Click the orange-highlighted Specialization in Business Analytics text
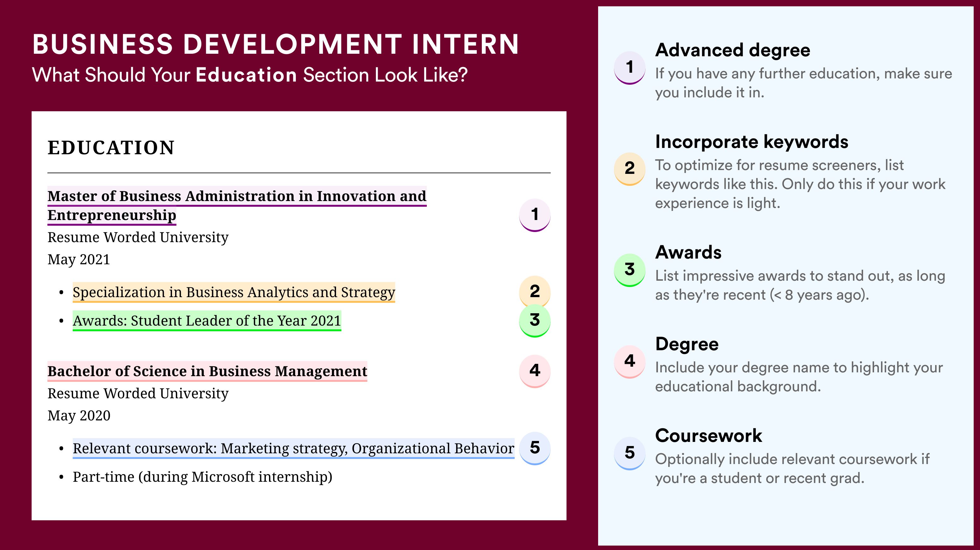This screenshot has height=550, width=980. tap(234, 292)
